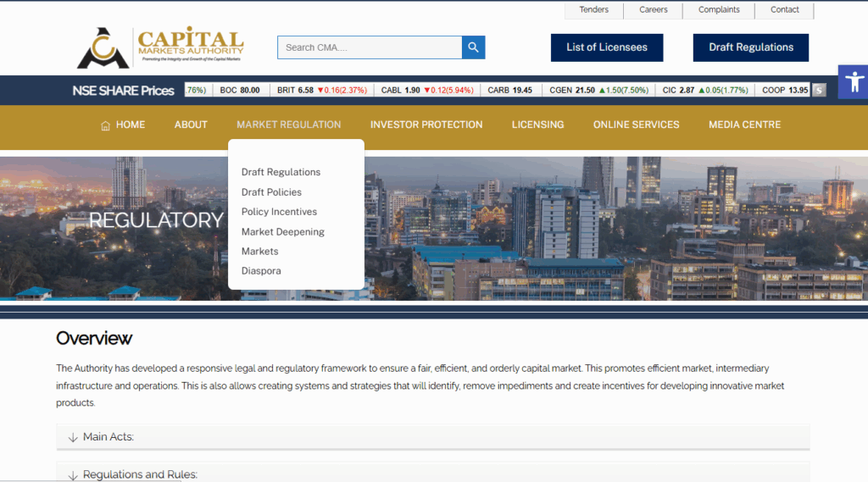Open the Contact link
The width and height of the screenshot is (868, 482).
[784, 10]
